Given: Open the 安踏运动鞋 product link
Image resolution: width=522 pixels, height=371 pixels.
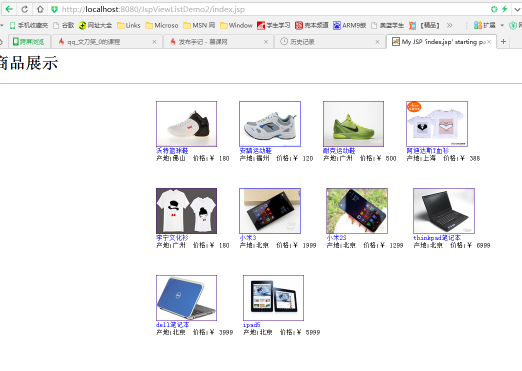Looking at the screenshot, I should tap(256, 151).
